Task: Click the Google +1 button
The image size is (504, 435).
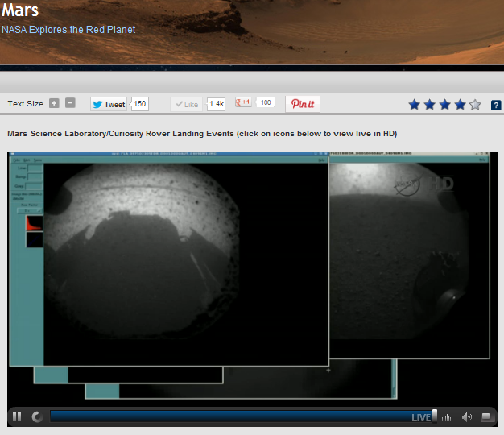Action: tap(243, 103)
